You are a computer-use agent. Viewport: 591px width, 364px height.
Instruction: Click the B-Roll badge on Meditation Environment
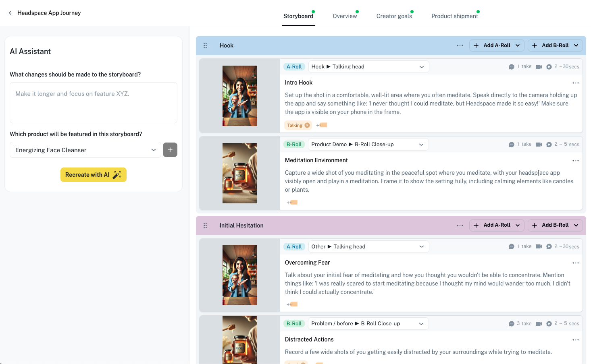294,145
